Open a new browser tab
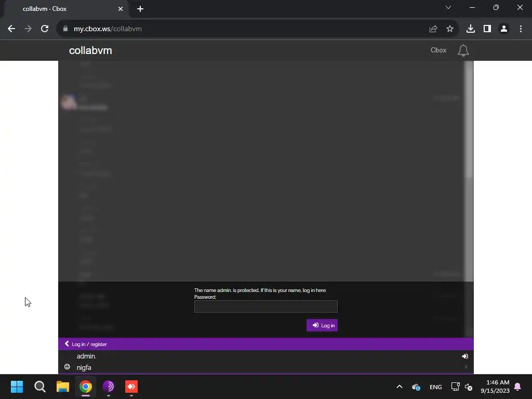Screen dimensions: 532x399 coord(140,9)
